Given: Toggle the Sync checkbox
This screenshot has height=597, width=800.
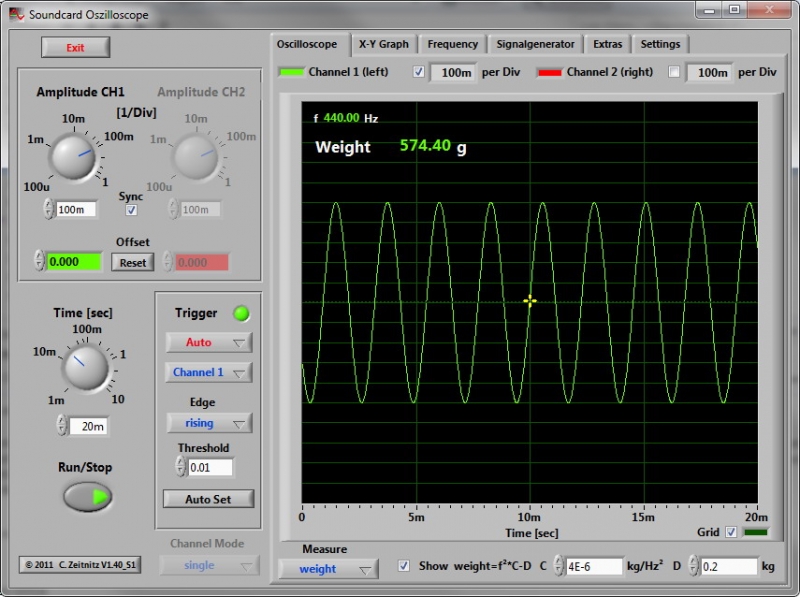Looking at the screenshot, I should (x=131, y=211).
